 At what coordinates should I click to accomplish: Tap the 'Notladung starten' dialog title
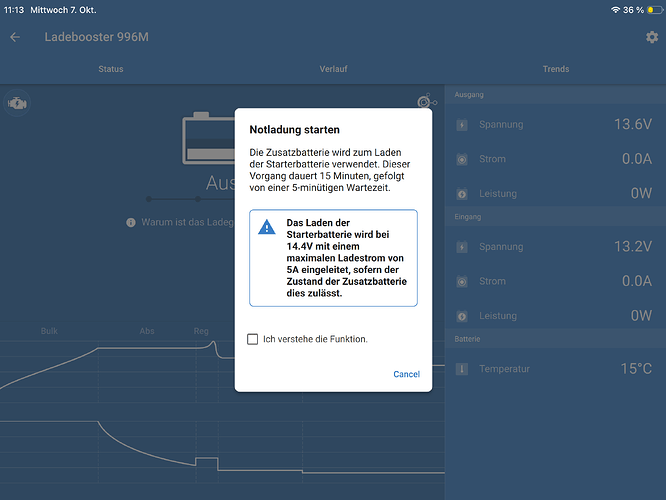coord(294,130)
